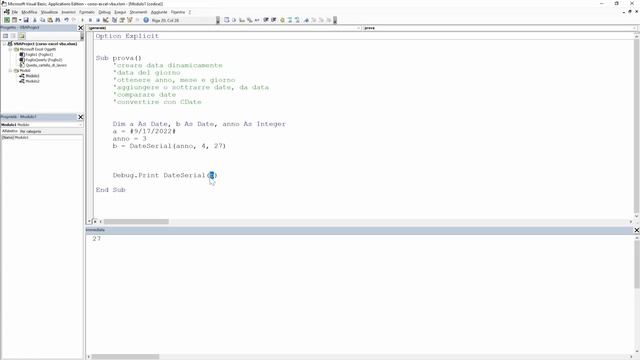Viewport: 640px width, 360px height.
Task: Toggle bookmark with the flag icon
Action: point(306,20)
